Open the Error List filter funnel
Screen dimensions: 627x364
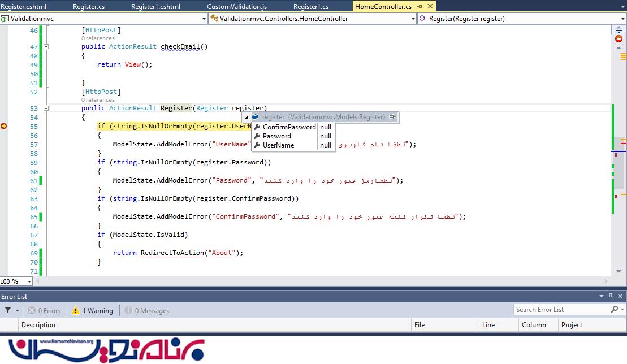(8, 310)
